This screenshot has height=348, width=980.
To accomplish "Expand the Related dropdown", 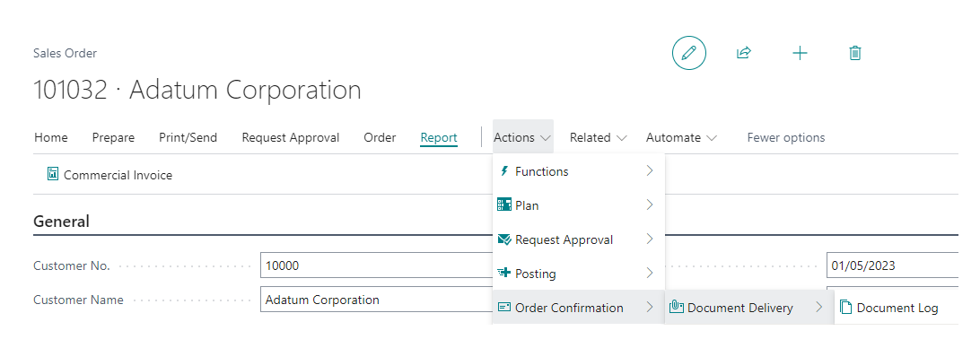I will point(598,137).
